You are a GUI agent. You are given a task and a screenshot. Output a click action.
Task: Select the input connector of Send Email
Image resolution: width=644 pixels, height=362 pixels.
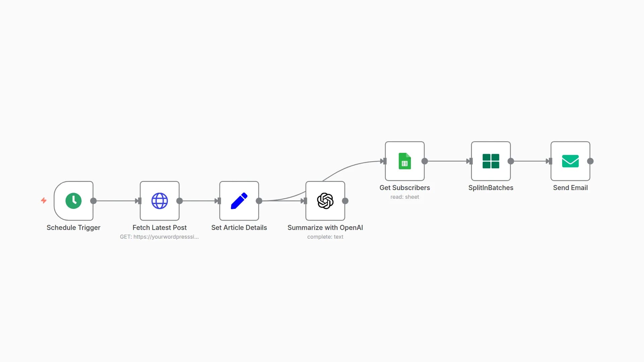[x=549, y=161]
